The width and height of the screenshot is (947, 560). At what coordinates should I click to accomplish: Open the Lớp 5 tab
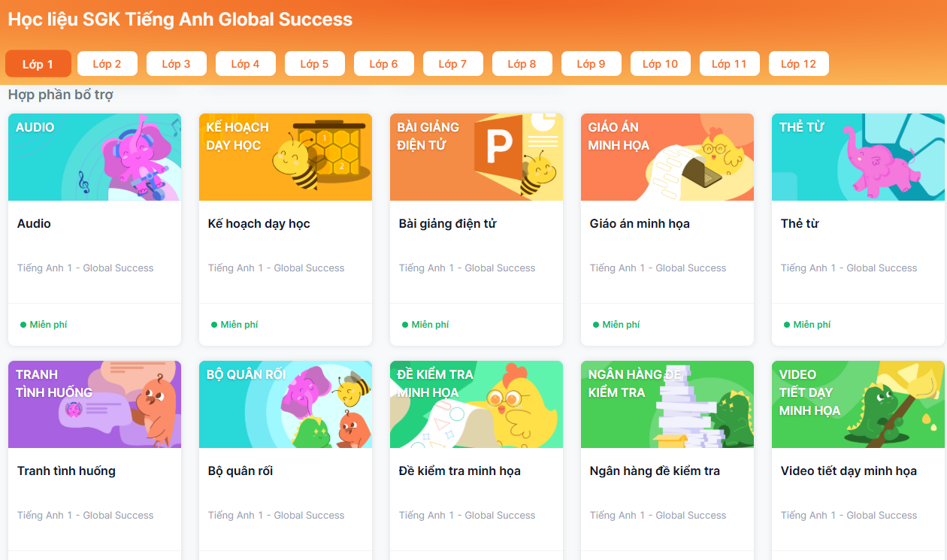pyautogui.click(x=315, y=64)
